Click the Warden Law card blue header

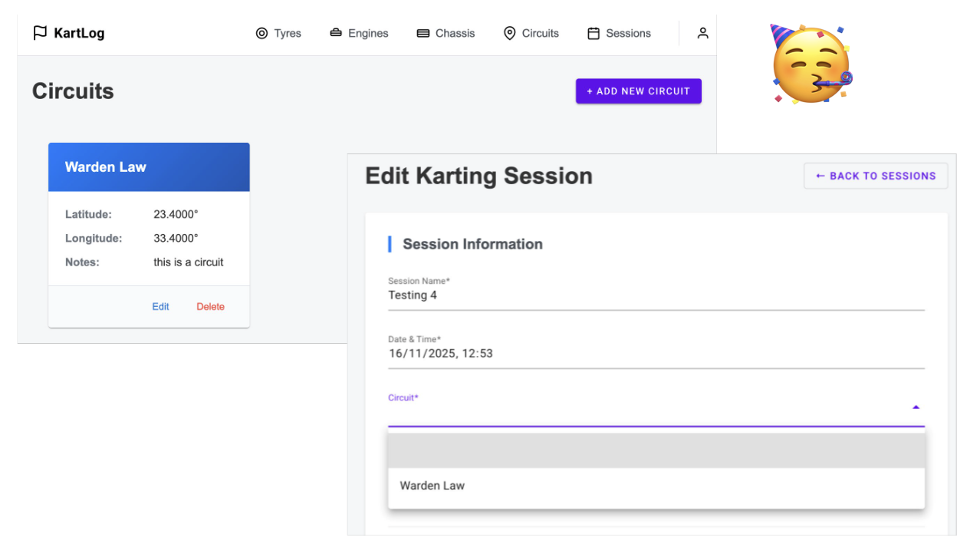(149, 167)
